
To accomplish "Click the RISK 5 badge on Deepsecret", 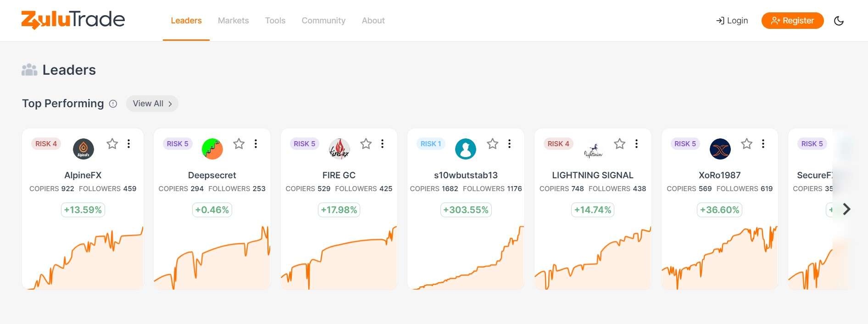I will pos(178,144).
